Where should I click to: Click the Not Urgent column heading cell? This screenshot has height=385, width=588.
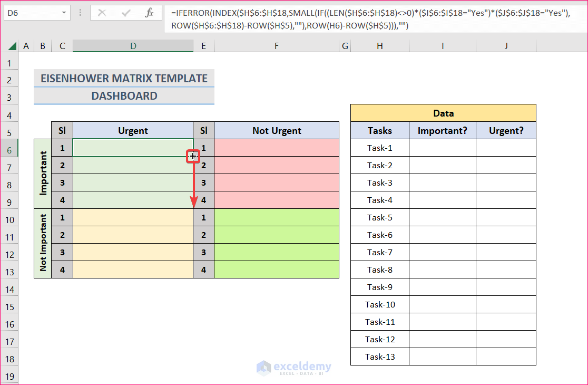[x=277, y=131]
